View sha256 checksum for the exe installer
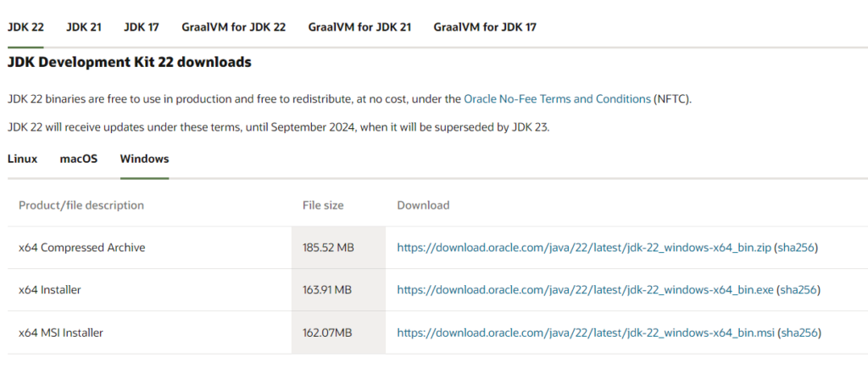This screenshot has width=868, height=369. (798, 290)
